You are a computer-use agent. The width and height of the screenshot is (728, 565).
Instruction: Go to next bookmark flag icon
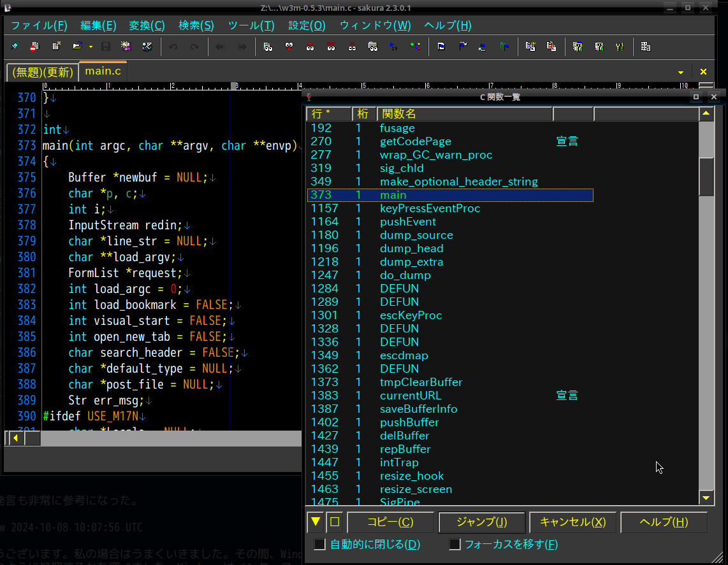tap(462, 46)
